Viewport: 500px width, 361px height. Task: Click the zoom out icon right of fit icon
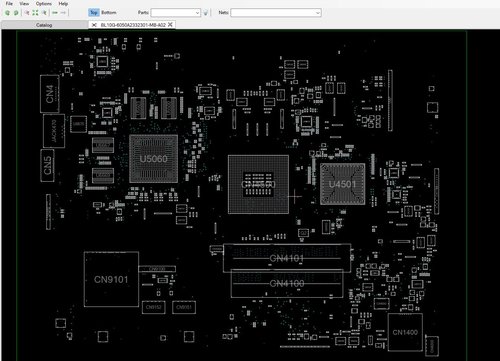click(44, 13)
